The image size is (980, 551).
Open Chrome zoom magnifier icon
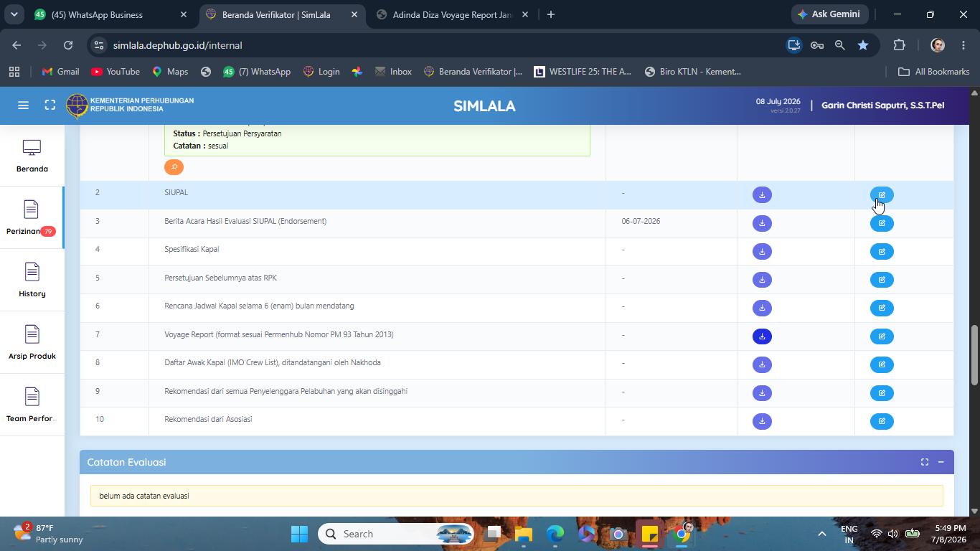839,45
